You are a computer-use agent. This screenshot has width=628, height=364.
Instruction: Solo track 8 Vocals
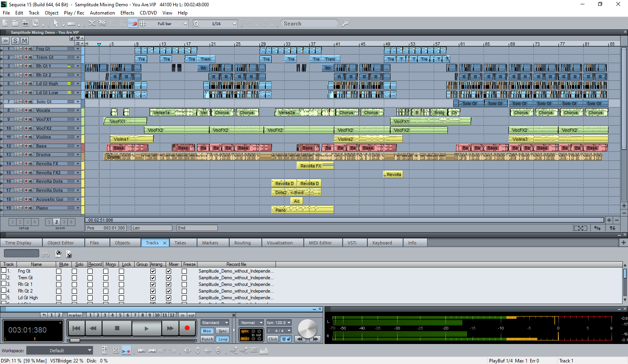tap(16, 110)
